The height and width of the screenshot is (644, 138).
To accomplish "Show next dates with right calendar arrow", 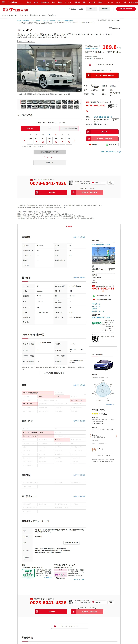I will pos(74,140).
